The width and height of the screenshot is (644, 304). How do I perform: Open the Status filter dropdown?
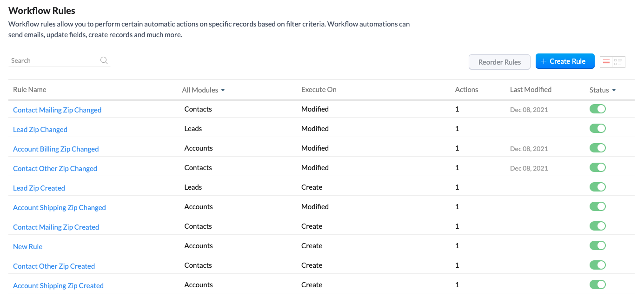(603, 90)
